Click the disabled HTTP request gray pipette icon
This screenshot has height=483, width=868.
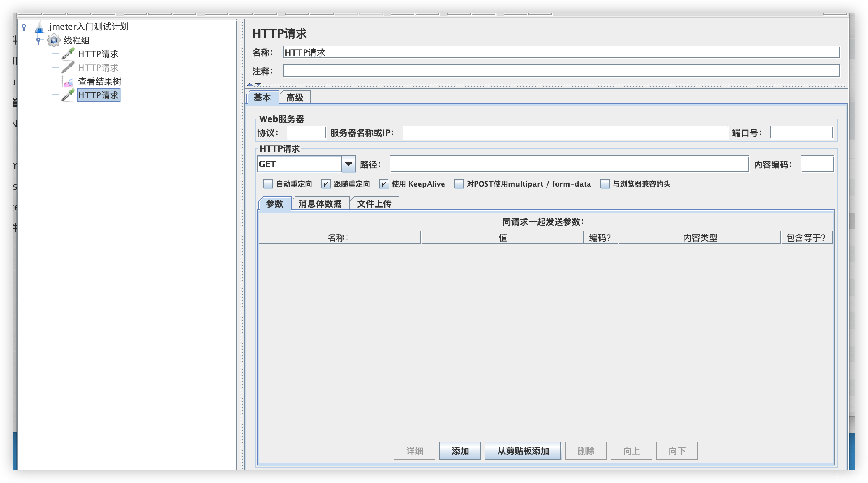pyautogui.click(x=68, y=67)
